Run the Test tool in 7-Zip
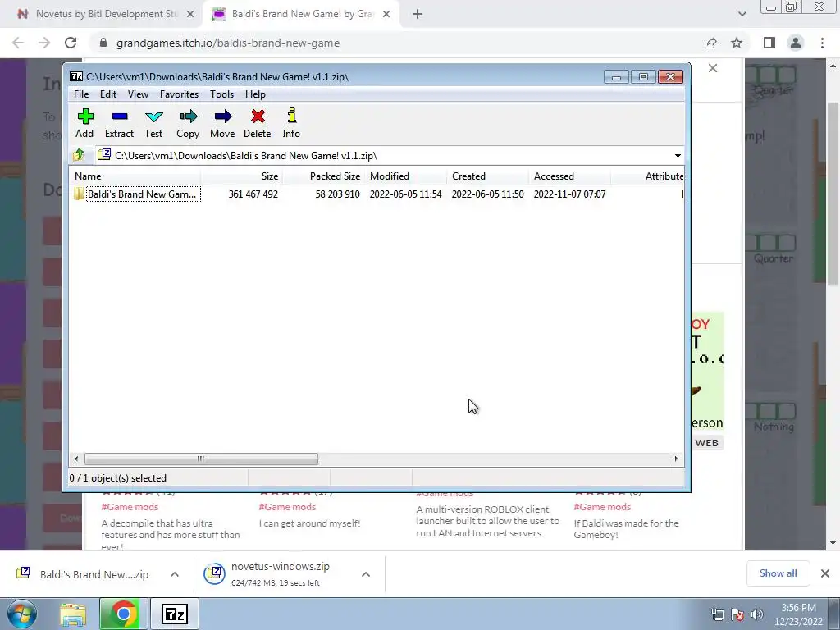840x630 pixels. click(153, 123)
